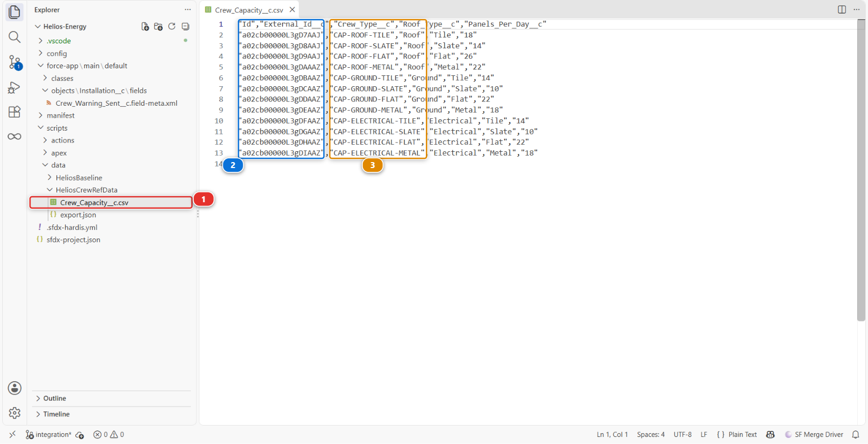Screen dimensions: 868x444
Task: Show notifications with the bell icon
Action: click(x=856, y=435)
